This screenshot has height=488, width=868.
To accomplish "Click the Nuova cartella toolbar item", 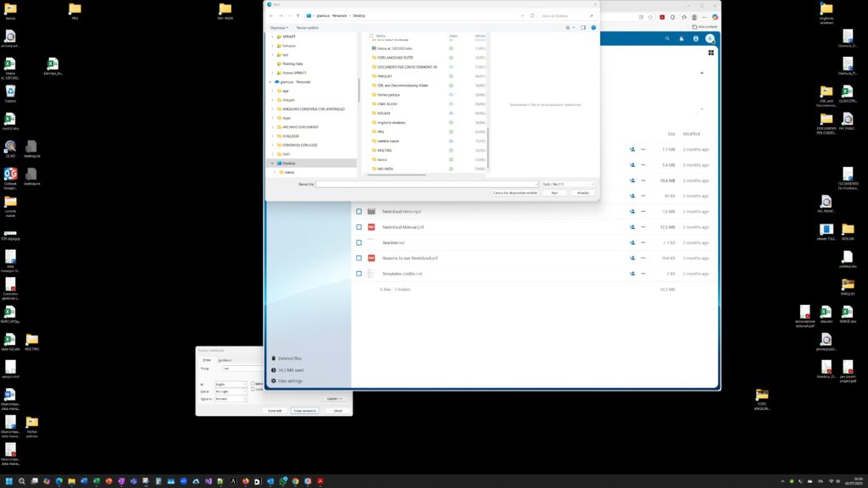I will click(x=307, y=27).
